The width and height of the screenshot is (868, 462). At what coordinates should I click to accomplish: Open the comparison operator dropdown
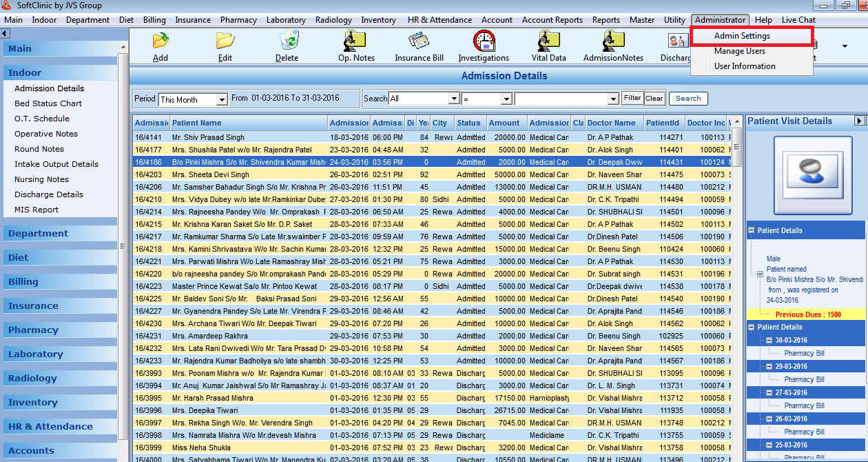506,99
